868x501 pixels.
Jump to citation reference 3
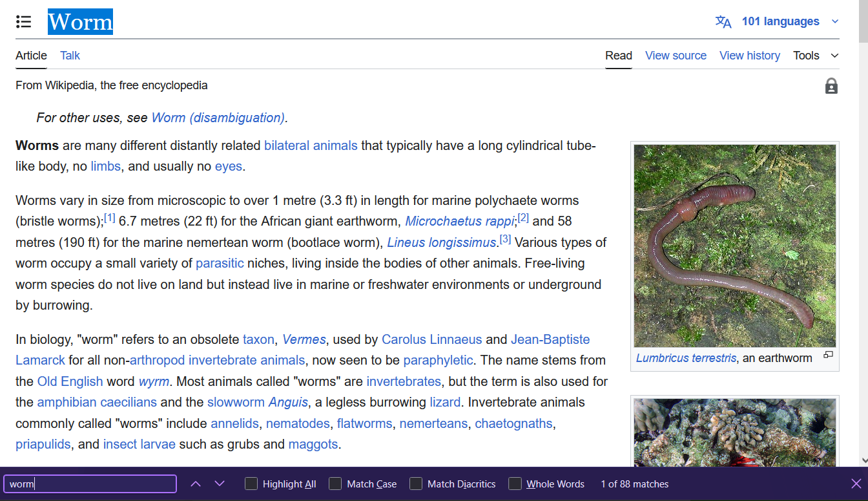(505, 239)
